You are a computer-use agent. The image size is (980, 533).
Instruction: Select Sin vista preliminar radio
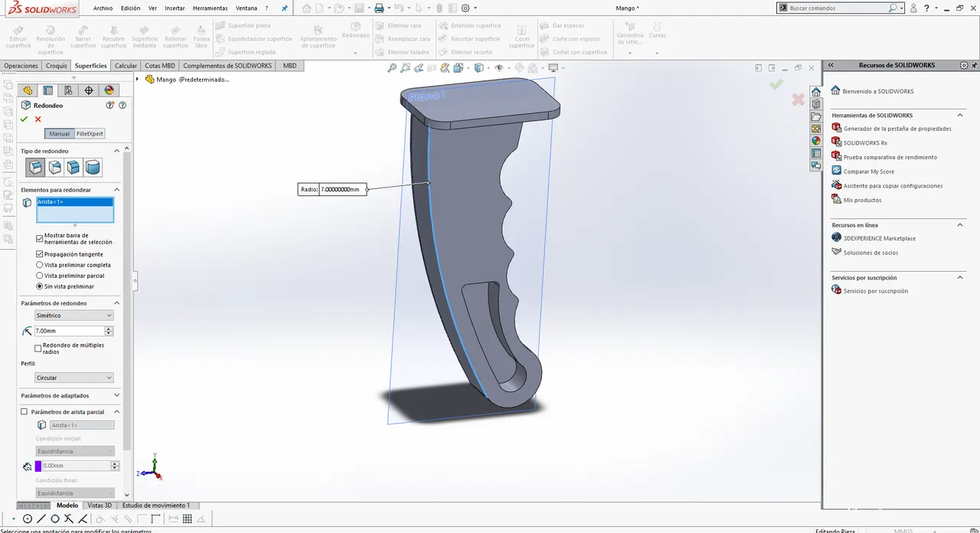point(40,286)
